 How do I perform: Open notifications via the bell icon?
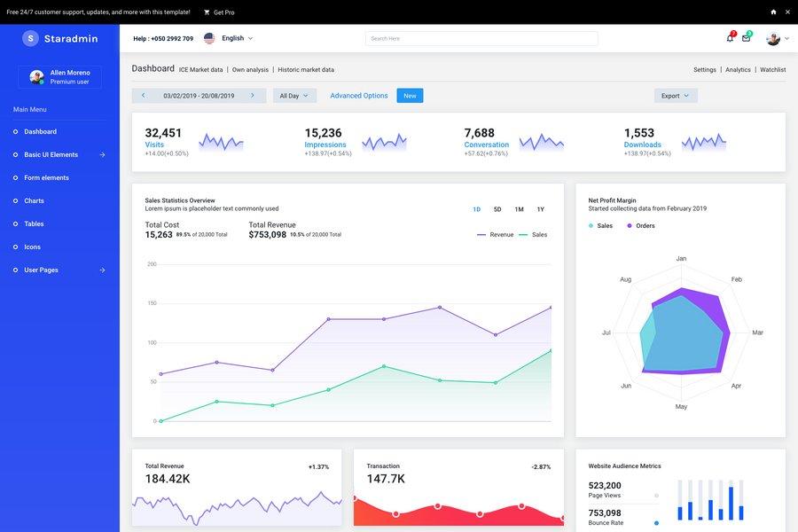click(727, 35)
